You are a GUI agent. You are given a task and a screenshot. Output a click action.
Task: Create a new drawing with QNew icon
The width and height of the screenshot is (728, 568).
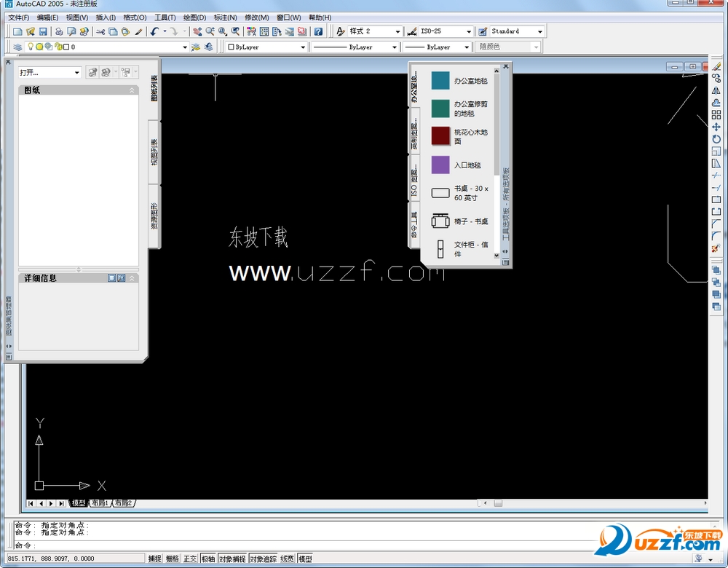pos(17,31)
